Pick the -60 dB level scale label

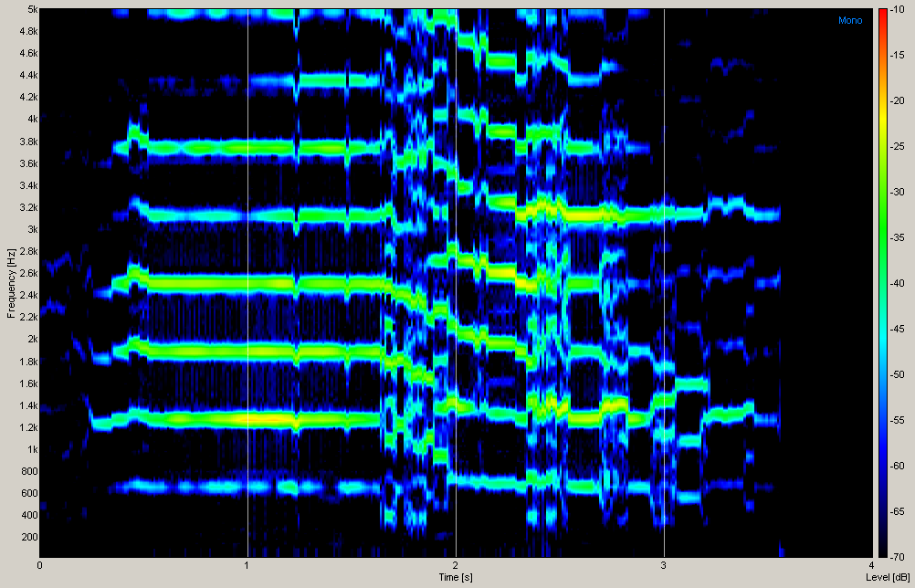[x=898, y=466]
